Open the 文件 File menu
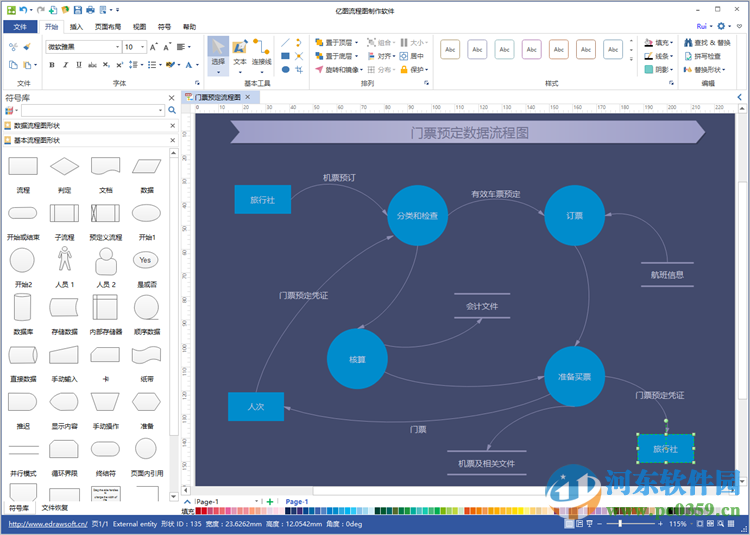The height and width of the screenshot is (535, 750). point(20,27)
